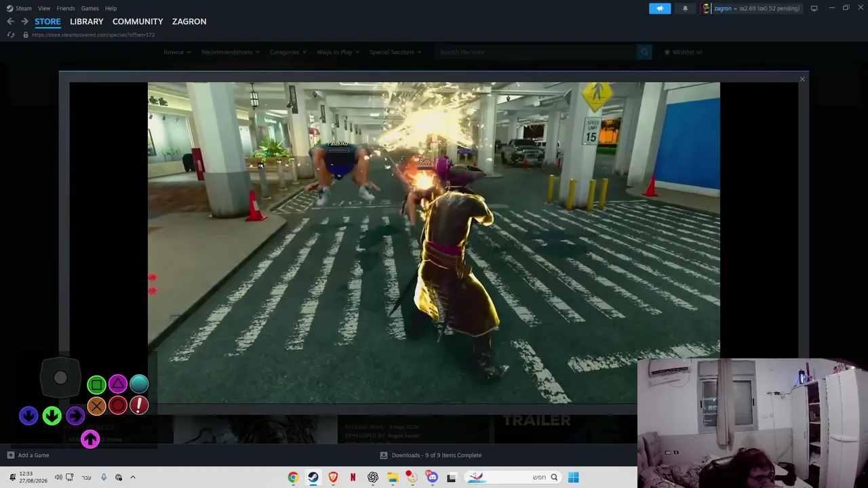
Task: Click the red exclamation controller button
Action: click(139, 405)
